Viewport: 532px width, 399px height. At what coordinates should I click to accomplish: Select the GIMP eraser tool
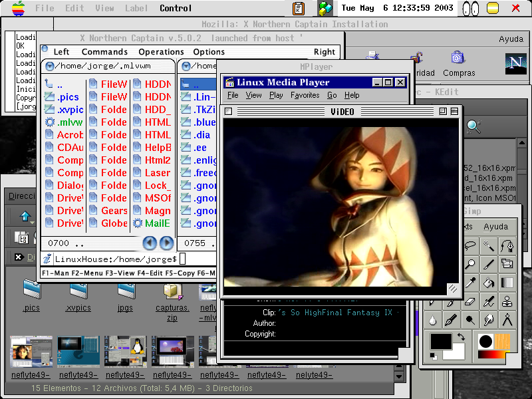(x=470, y=301)
